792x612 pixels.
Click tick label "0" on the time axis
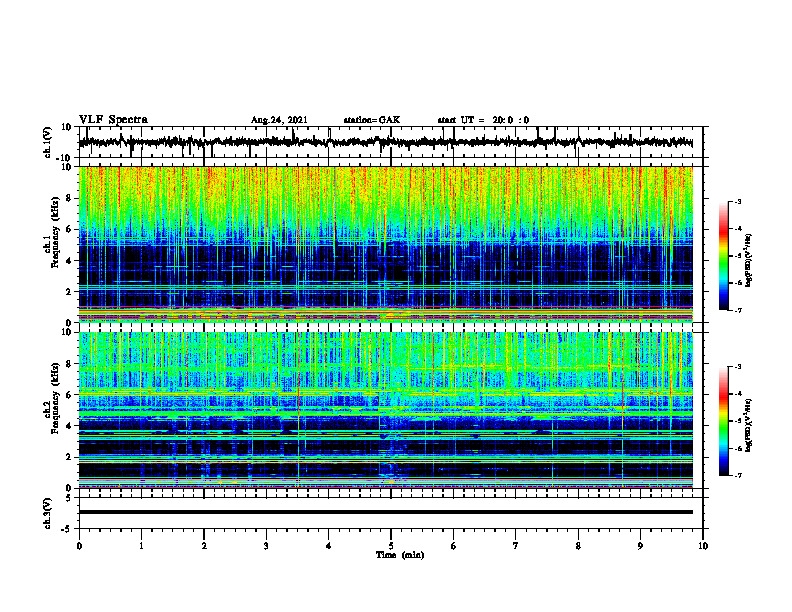click(79, 546)
